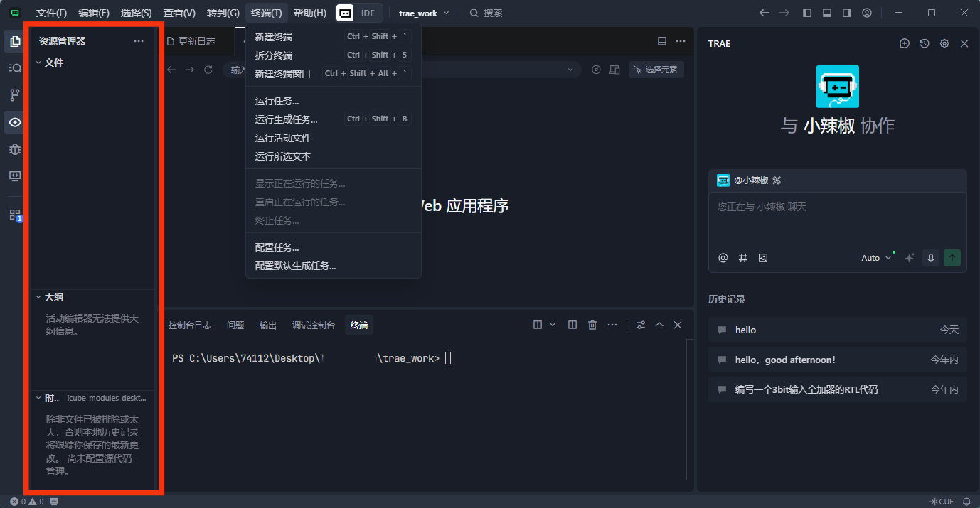The image size is (980, 508).
Task: Collapse the 文件 section in explorer
Action: (39, 63)
